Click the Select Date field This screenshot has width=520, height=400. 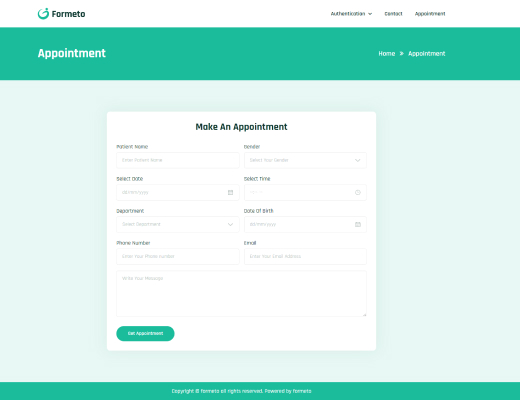178,192
